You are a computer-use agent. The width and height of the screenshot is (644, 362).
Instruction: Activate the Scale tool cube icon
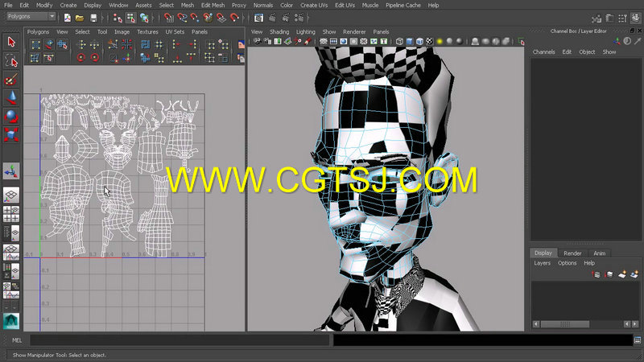coord(11,134)
